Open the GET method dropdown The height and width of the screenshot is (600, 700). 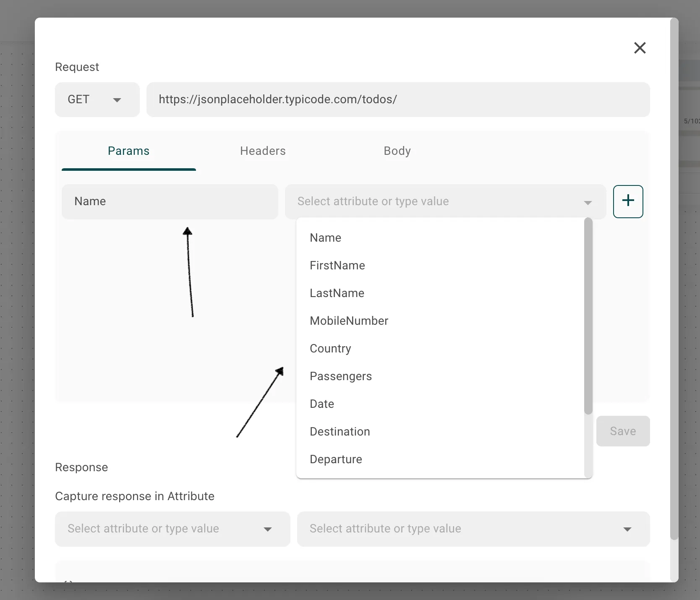tap(97, 99)
